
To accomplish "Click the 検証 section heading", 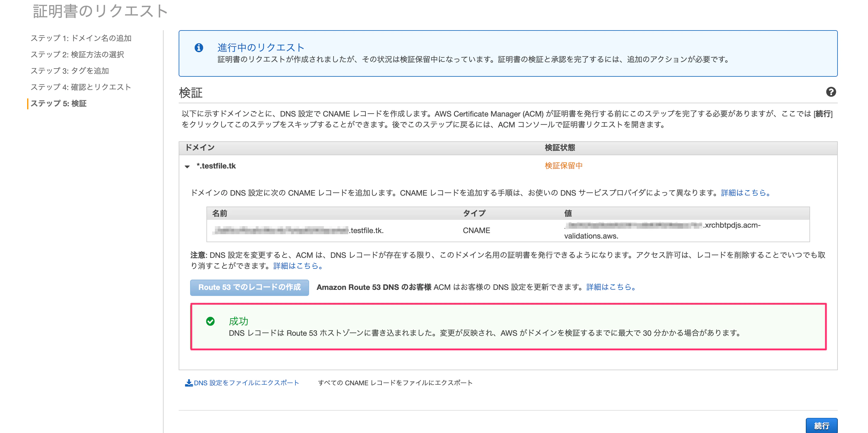I will pos(191,93).
